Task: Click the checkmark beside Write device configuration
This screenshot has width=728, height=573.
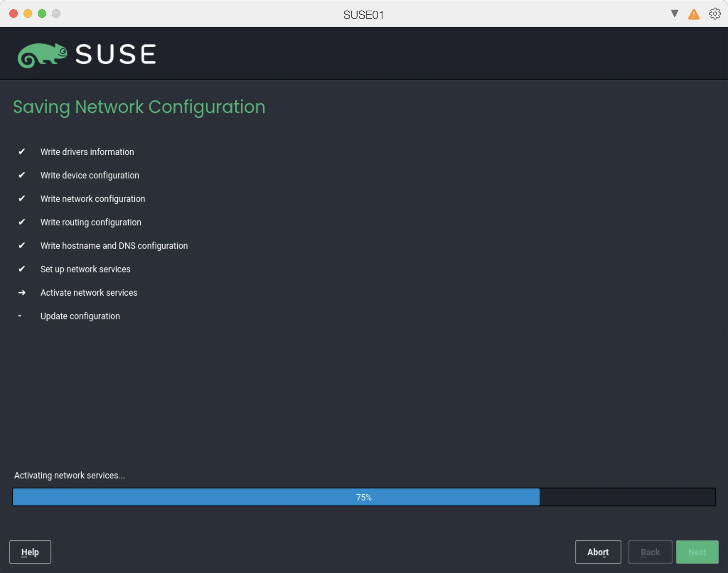Action: tap(22, 175)
